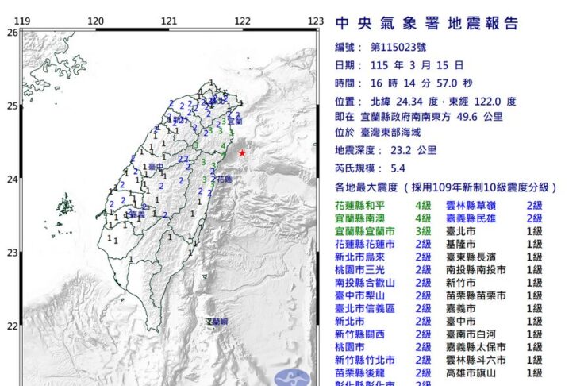Viewport: 588px width, 386px height.
Task: Click the 臺中 city label on map
Action: point(155,168)
